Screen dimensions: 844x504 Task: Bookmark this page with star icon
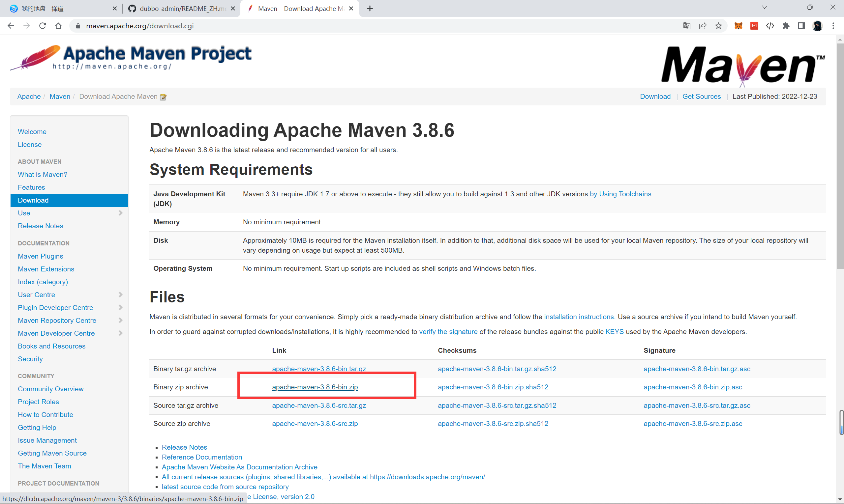point(718,26)
